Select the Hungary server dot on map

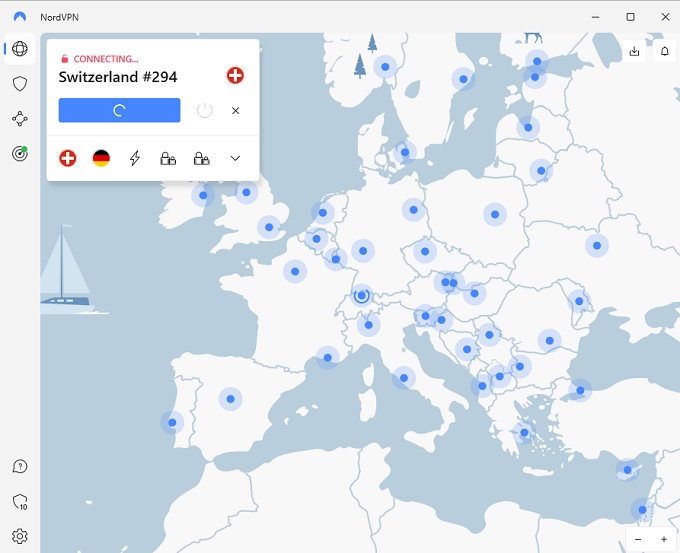tap(474, 294)
